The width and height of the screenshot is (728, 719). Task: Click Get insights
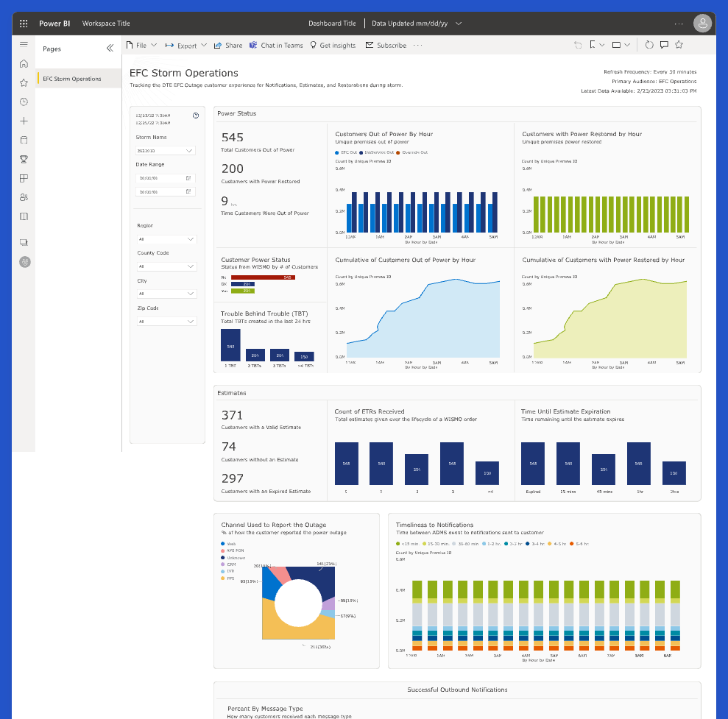[x=333, y=46]
